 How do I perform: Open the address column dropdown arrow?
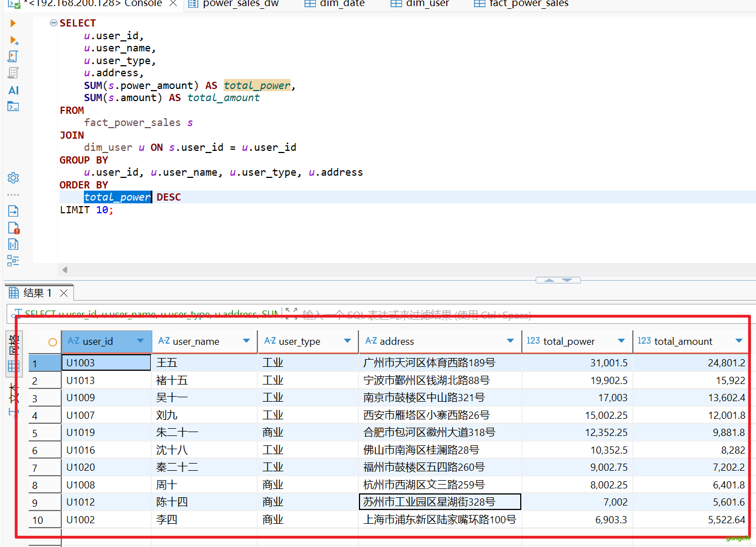click(510, 341)
